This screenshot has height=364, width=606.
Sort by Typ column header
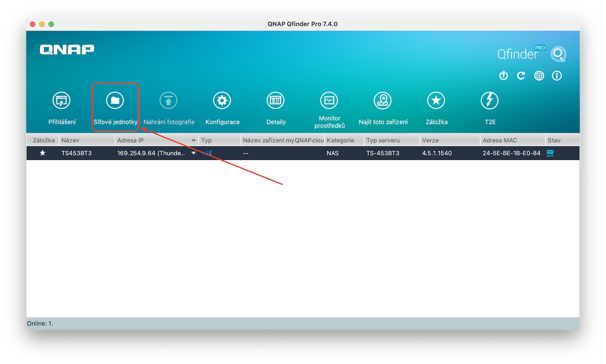click(220, 140)
